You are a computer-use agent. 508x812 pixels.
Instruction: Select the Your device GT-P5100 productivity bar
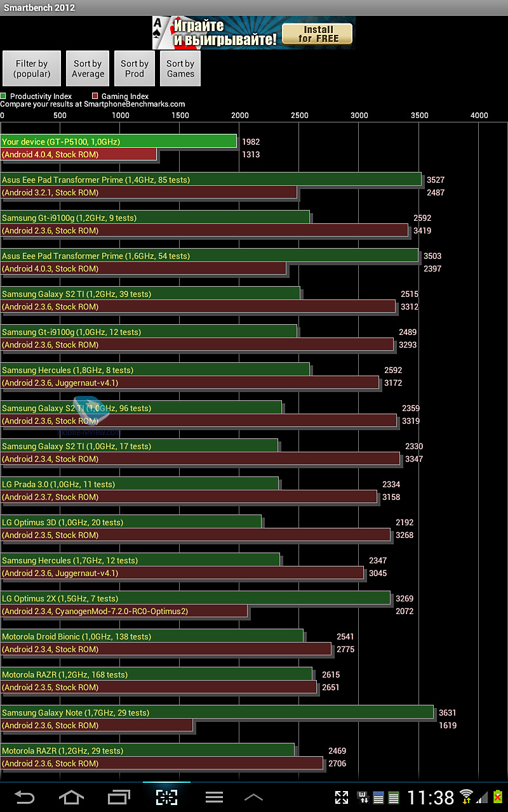[119, 141]
